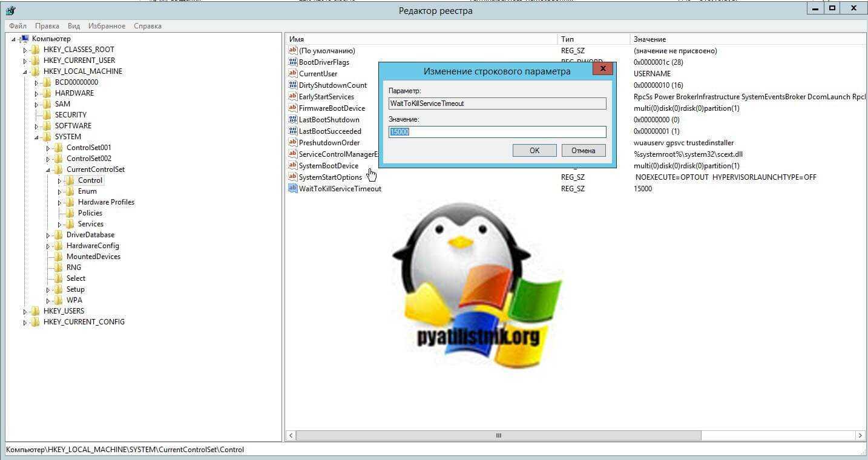Collapse the CurrentControlSet key
868x460 pixels.
48,170
